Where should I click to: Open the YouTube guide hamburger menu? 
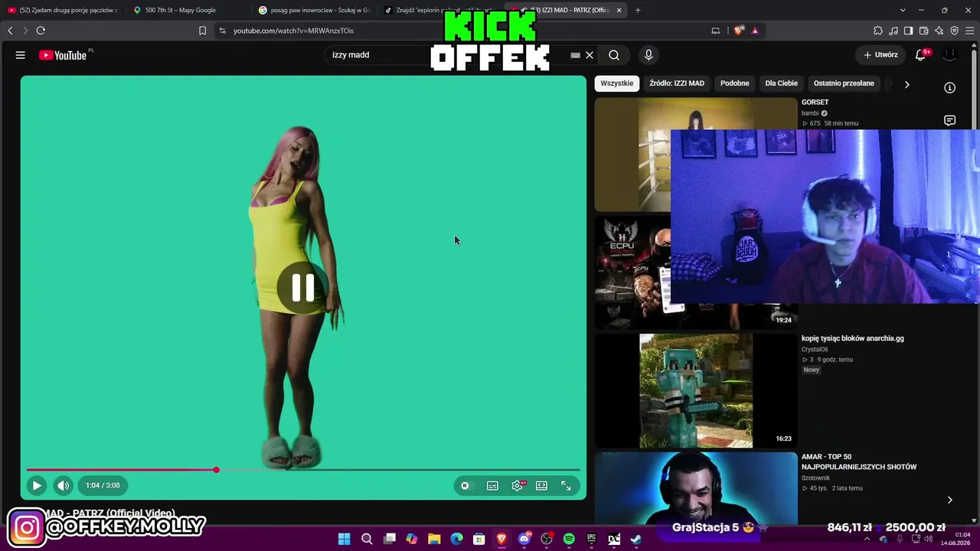[21, 55]
